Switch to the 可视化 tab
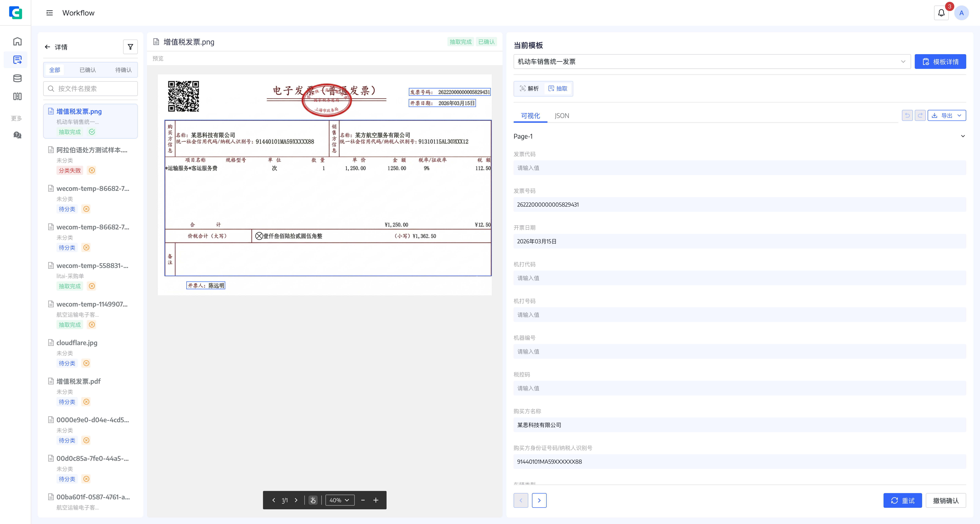Image resolution: width=980 pixels, height=524 pixels. pyautogui.click(x=530, y=116)
